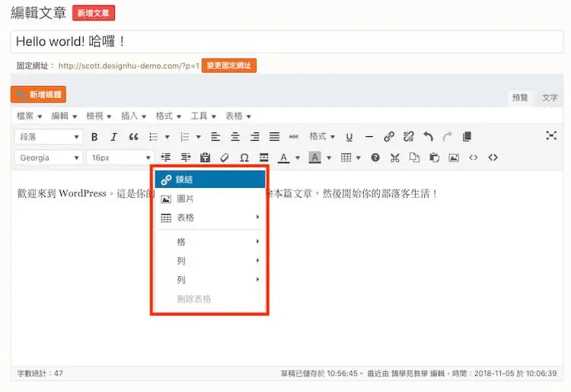This screenshot has height=392, width=571.
Task: Insert a bulleted list
Action: tap(153, 137)
